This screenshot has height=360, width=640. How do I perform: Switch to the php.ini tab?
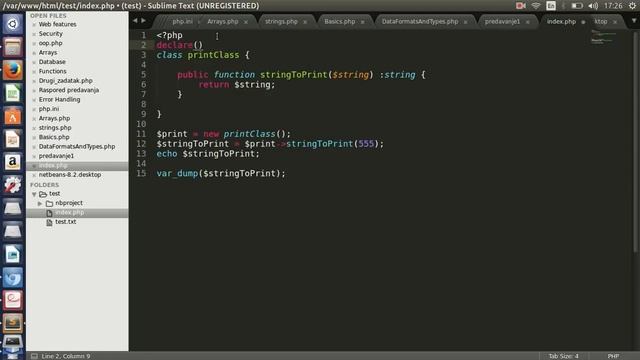[182, 21]
